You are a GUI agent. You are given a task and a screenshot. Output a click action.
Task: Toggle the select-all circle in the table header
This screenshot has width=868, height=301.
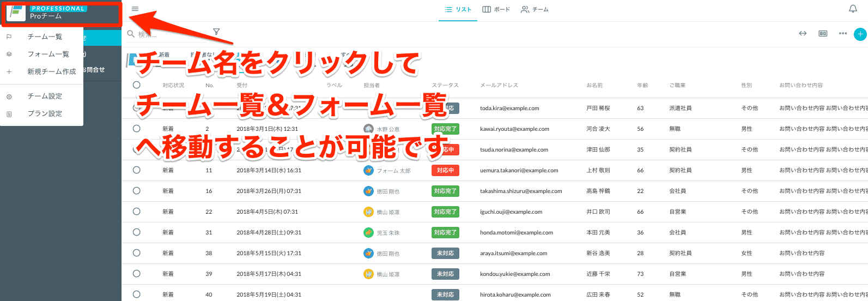(x=137, y=85)
